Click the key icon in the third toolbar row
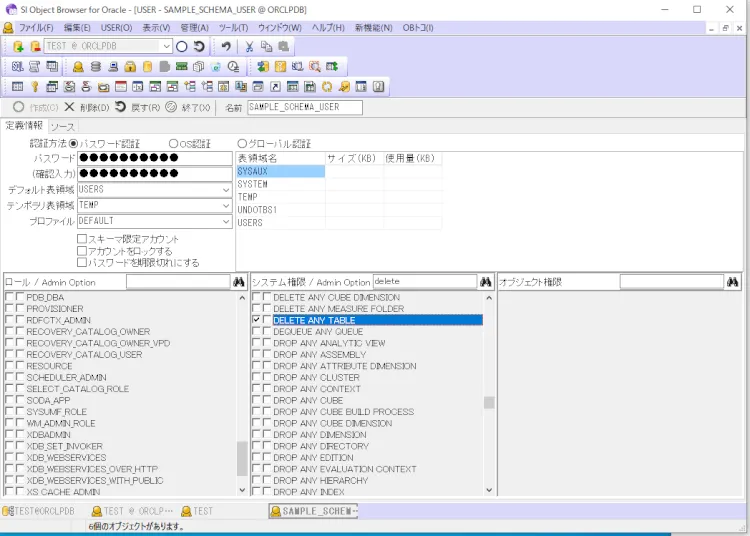750x536 pixels. 33,87
